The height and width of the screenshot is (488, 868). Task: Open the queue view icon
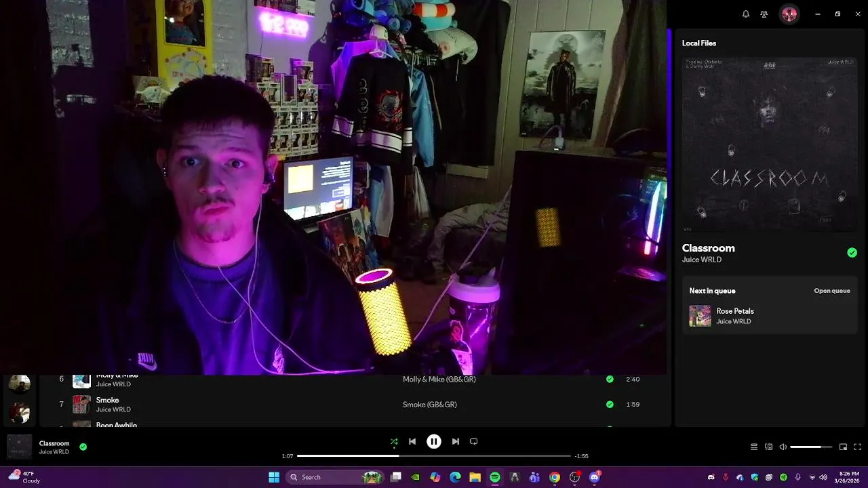pos(754,447)
